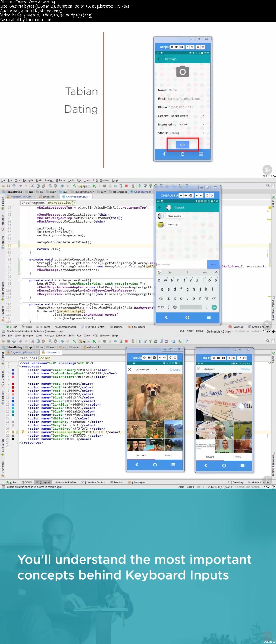Viewport: 276px width, 644px height.
Task: Click the Save All floppy icon in ChatFragment IDE
Action: [x=9, y=186]
